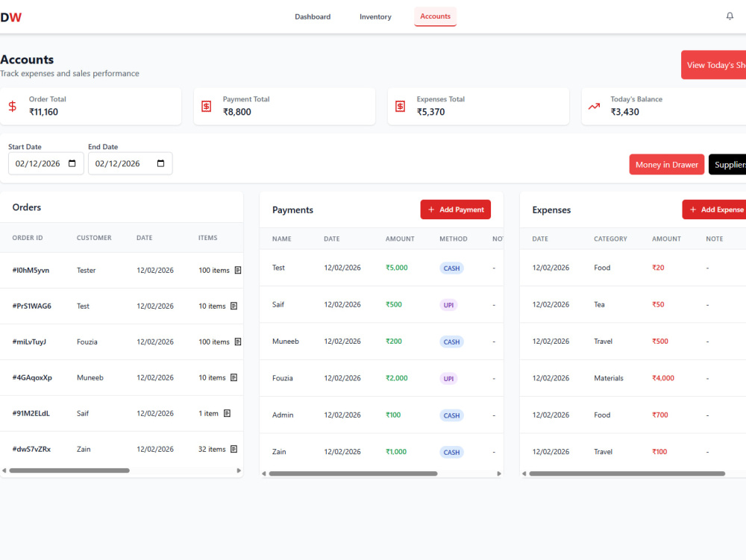View order details icon for #PrS1WAG6
This screenshot has height=560, width=746.
point(233,306)
